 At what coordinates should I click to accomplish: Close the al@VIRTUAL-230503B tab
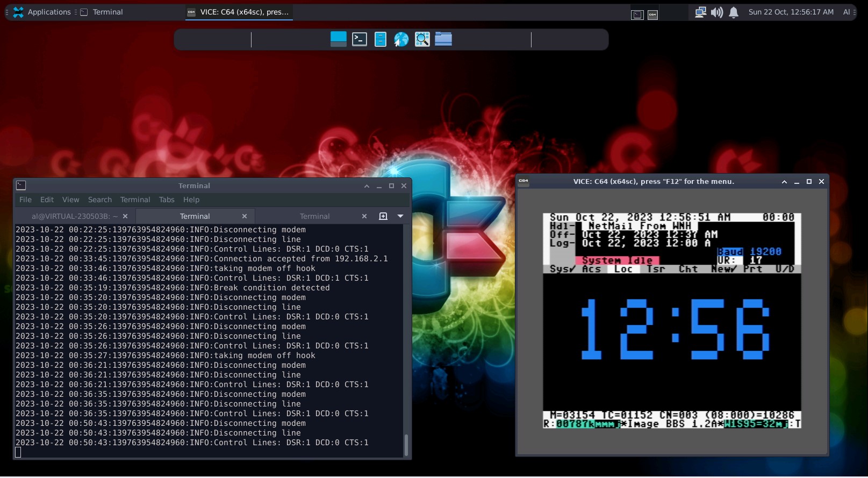coord(125,216)
